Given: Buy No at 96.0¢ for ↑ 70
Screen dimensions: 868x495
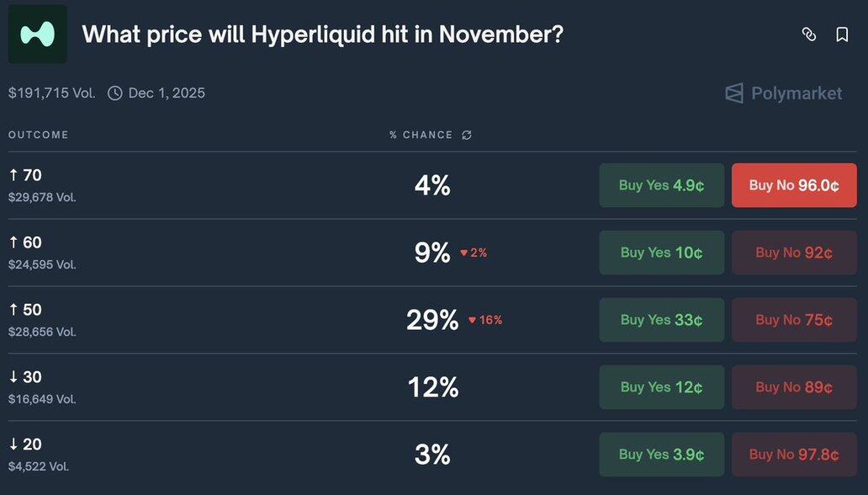Looking at the screenshot, I should click(x=794, y=185).
